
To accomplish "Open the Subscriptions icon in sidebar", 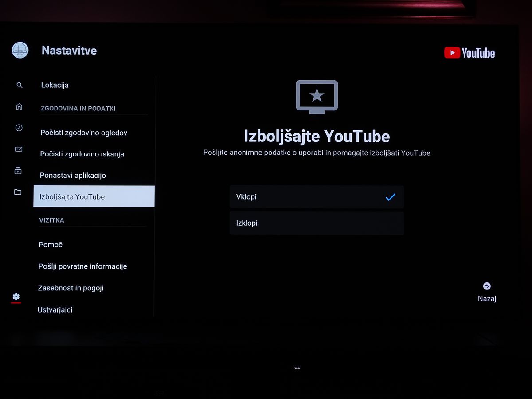I will click(x=18, y=171).
